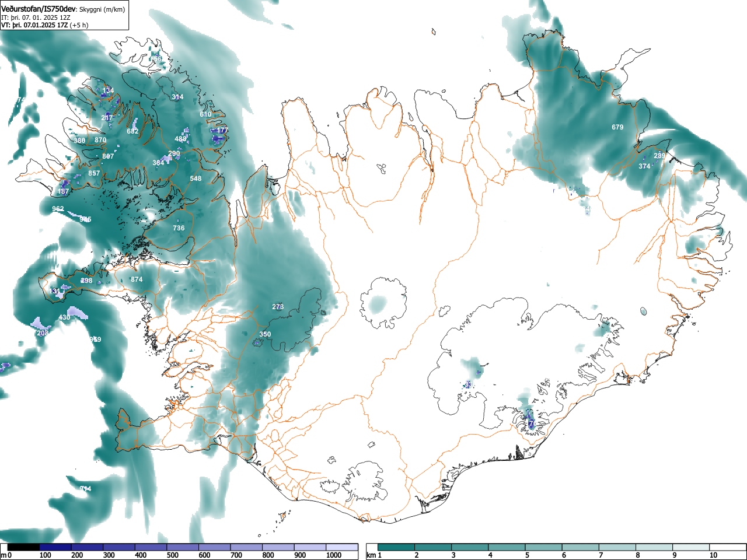The height and width of the screenshot is (560, 747).
Task: Click the dark teal 1–2 km swatch
Action: tap(396, 547)
